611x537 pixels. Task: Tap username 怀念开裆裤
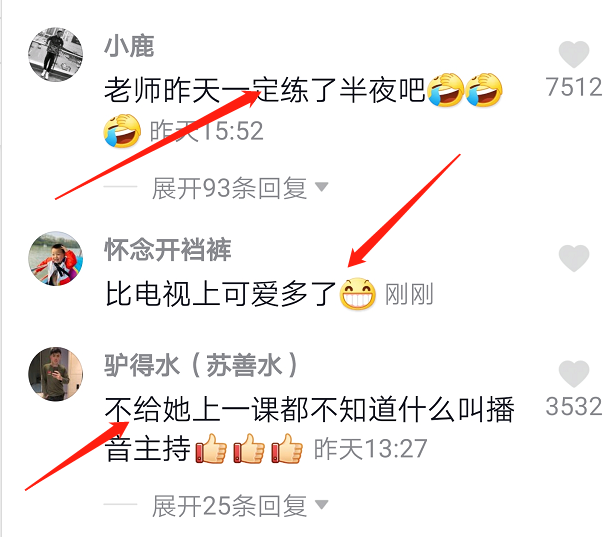(x=168, y=249)
